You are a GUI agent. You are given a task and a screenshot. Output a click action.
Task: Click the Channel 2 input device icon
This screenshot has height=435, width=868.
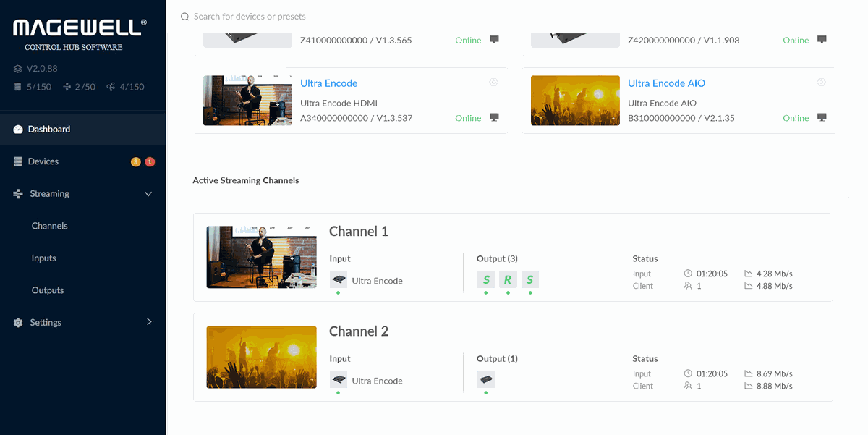tap(339, 379)
